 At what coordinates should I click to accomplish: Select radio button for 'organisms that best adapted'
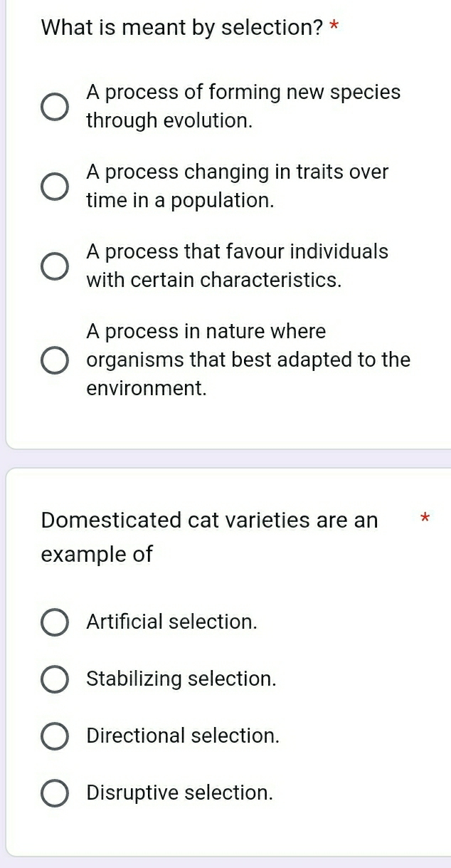[55, 360]
